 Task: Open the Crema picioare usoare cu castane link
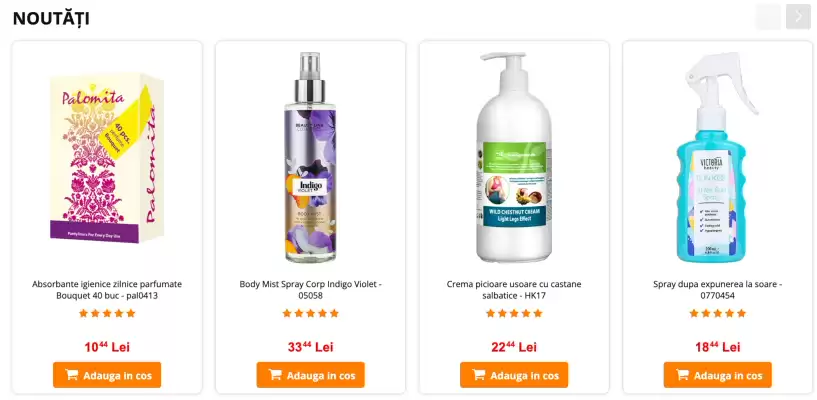click(514, 290)
